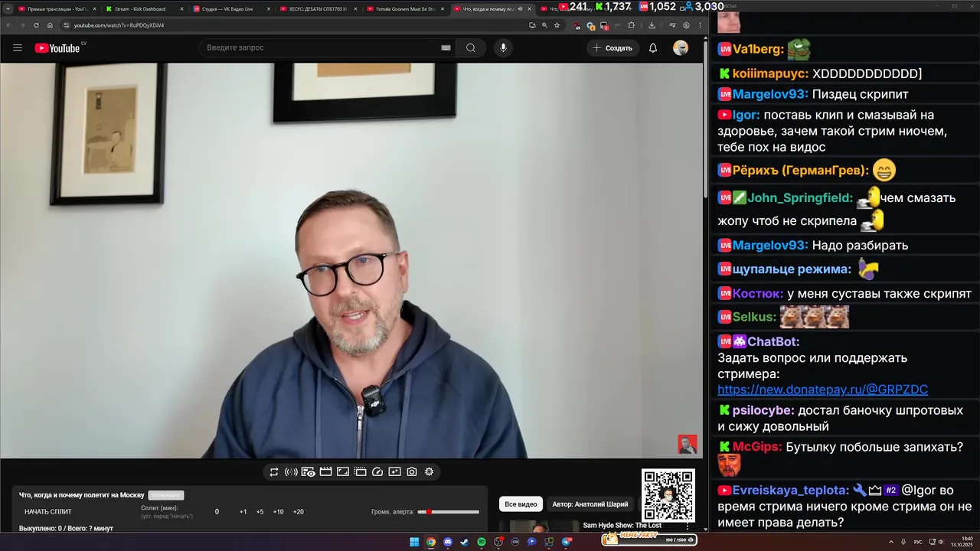
Task: Click the magnifier search button
Action: tap(471, 47)
